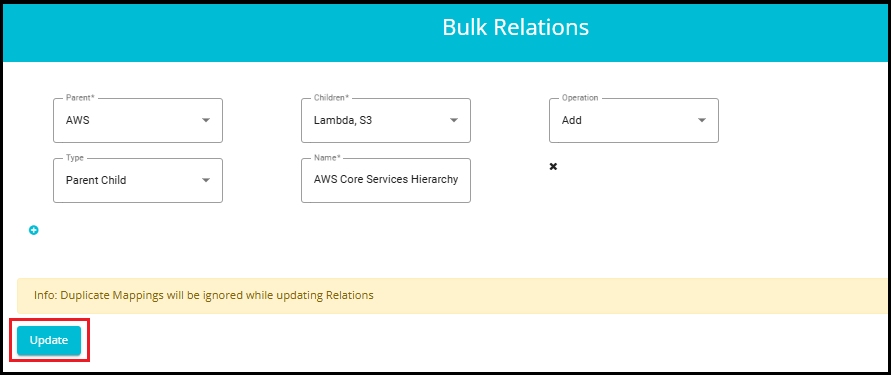This screenshot has width=891, height=375.
Task: Expand the Parent dropdown arrow
Action: point(206,120)
